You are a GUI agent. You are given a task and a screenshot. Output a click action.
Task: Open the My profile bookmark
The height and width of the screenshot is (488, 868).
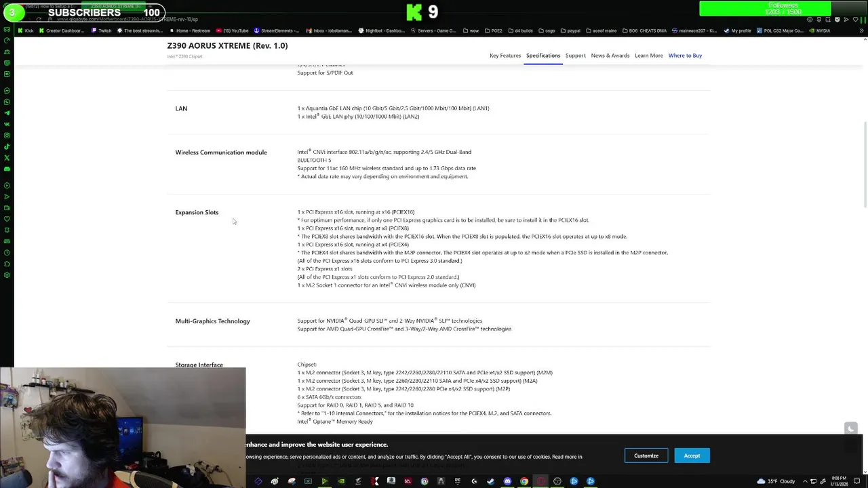click(x=737, y=30)
